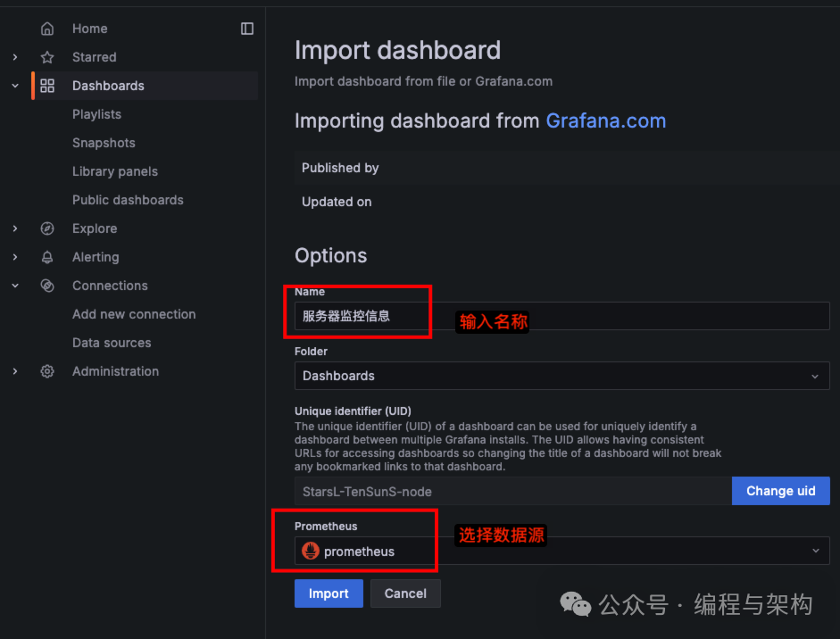Open Playlists under Dashboards
This screenshot has width=840, height=639.
pos(96,114)
